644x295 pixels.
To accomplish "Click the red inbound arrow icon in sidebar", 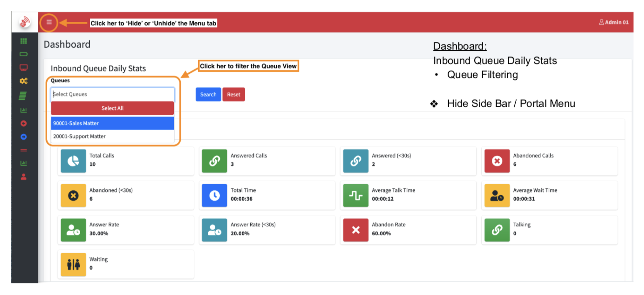I will point(24,123).
